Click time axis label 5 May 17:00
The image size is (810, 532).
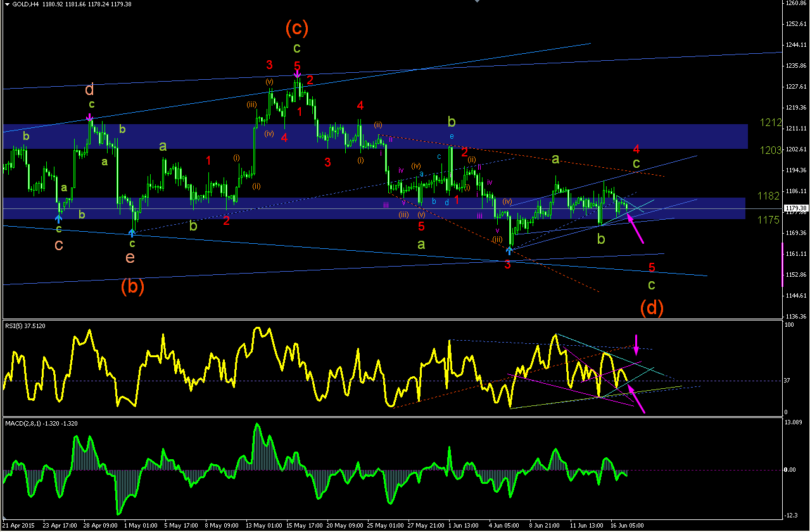point(180,526)
